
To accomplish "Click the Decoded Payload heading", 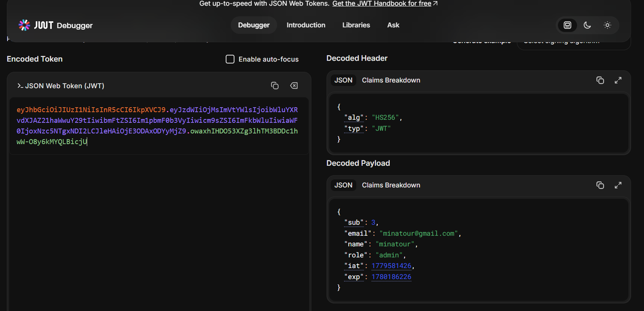I will [x=358, y=163].
